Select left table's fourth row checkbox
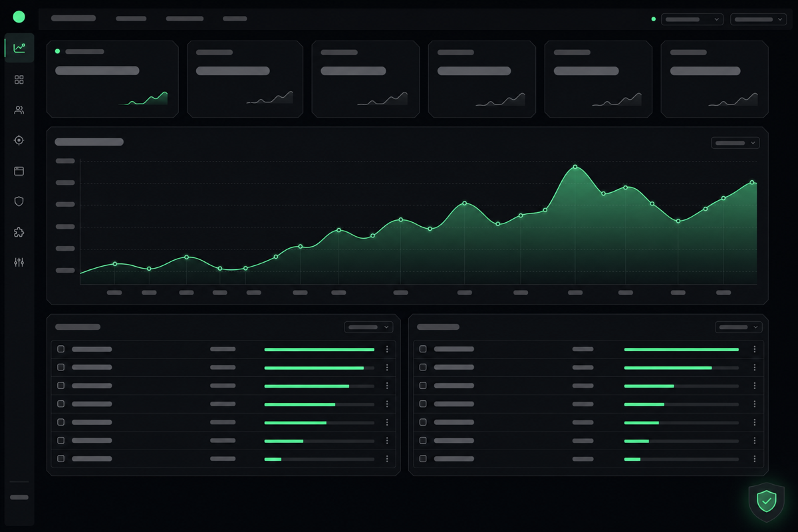The height and width of the screenshot is (532, 798). [x=61, y=404]
